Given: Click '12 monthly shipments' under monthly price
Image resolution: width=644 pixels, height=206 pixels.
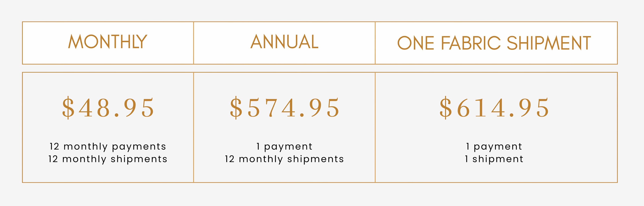Looking at the screenshot, I should tap(108, 159).
